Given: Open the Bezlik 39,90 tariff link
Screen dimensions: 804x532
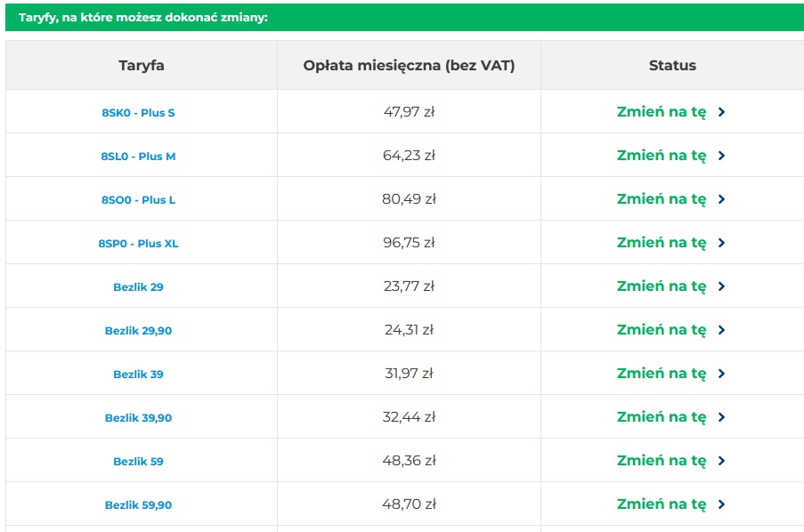Looking at the screenshot, I should point(138,418).
